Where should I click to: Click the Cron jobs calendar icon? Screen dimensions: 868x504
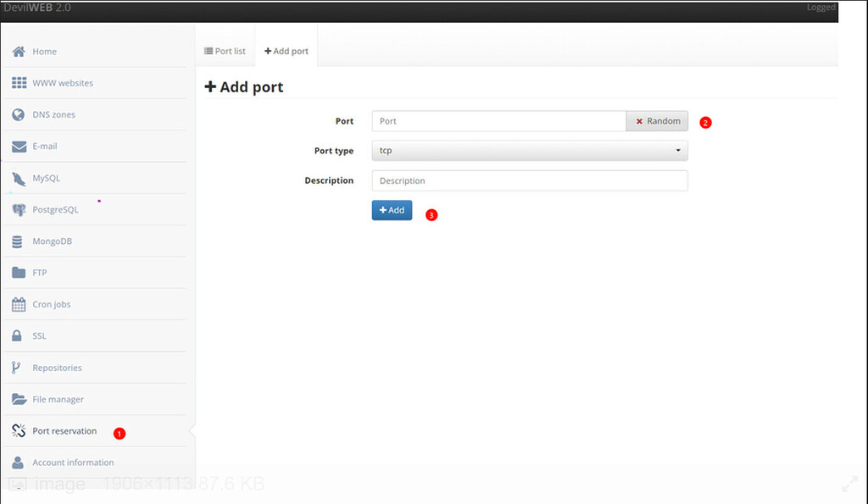19,304
